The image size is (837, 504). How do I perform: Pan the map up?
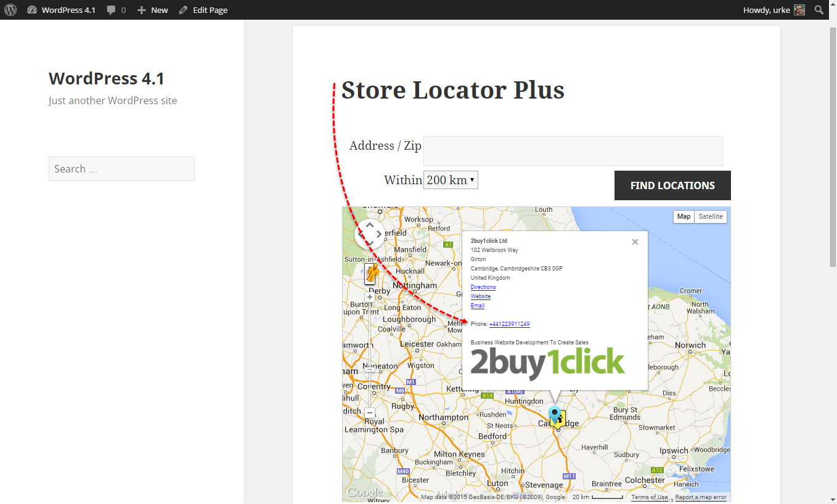coord(370,225)
